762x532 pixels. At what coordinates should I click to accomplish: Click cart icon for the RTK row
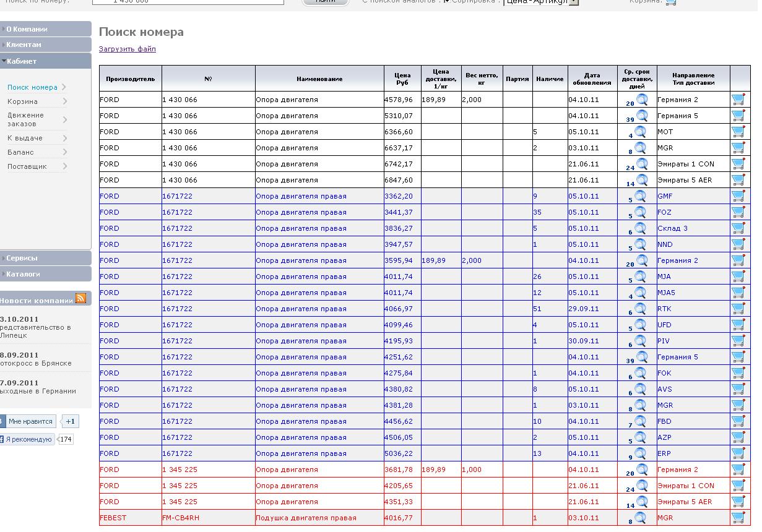point(738,308)
